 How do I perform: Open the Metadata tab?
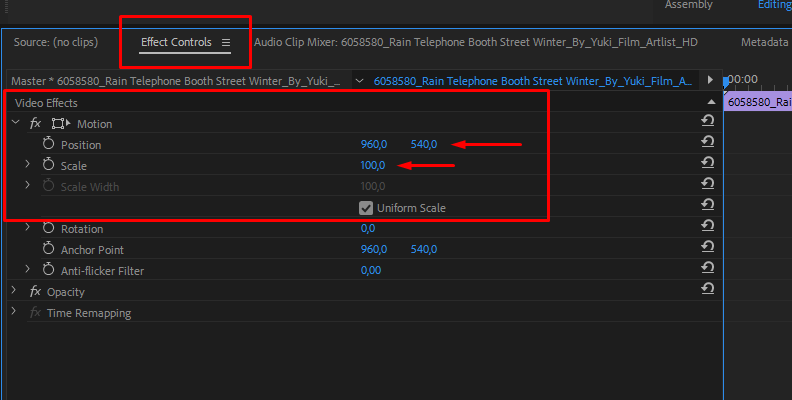point(764,42)
